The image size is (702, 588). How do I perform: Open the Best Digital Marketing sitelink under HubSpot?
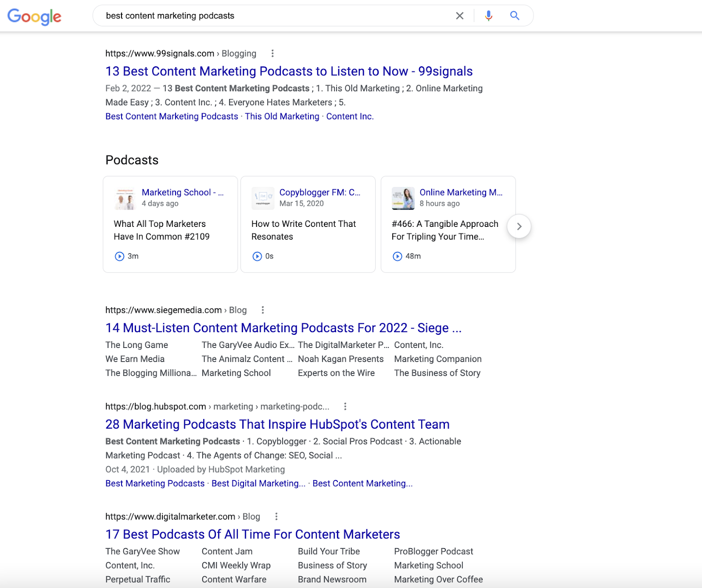point(258,483)
